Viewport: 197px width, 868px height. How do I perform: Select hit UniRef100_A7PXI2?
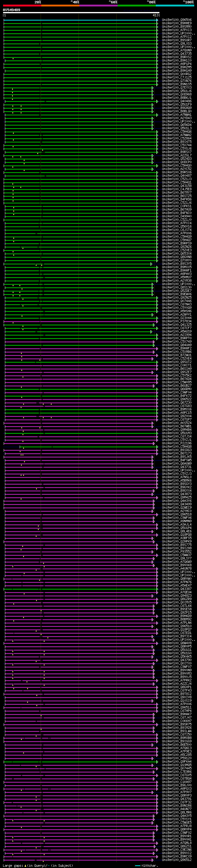pos(177,37)
